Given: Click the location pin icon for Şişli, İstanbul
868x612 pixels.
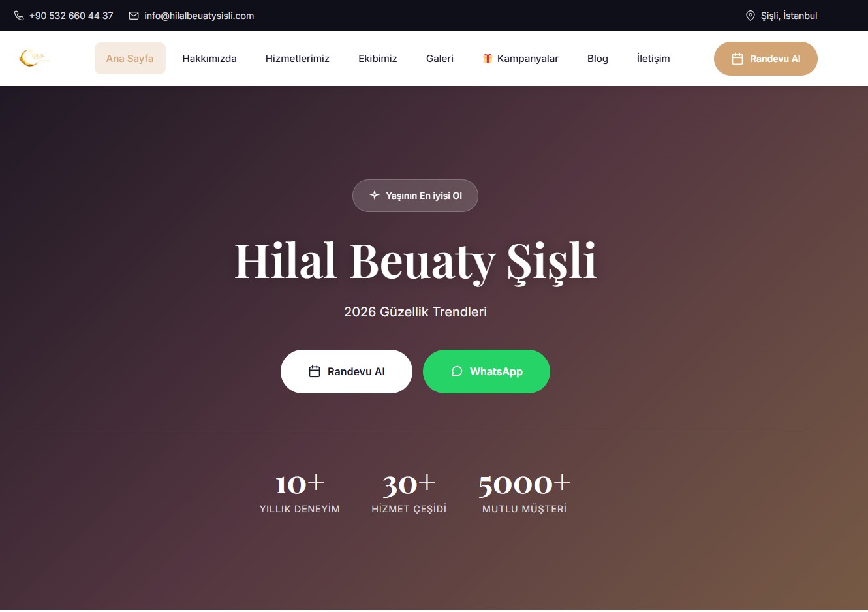Looking at the screenshot, I should pos(749,15).
